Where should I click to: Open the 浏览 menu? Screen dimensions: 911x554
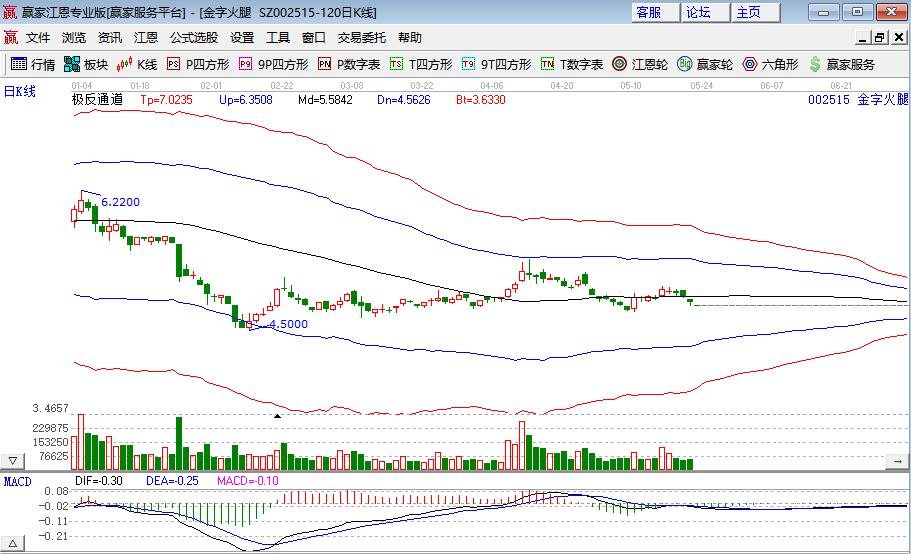point(74,38)
